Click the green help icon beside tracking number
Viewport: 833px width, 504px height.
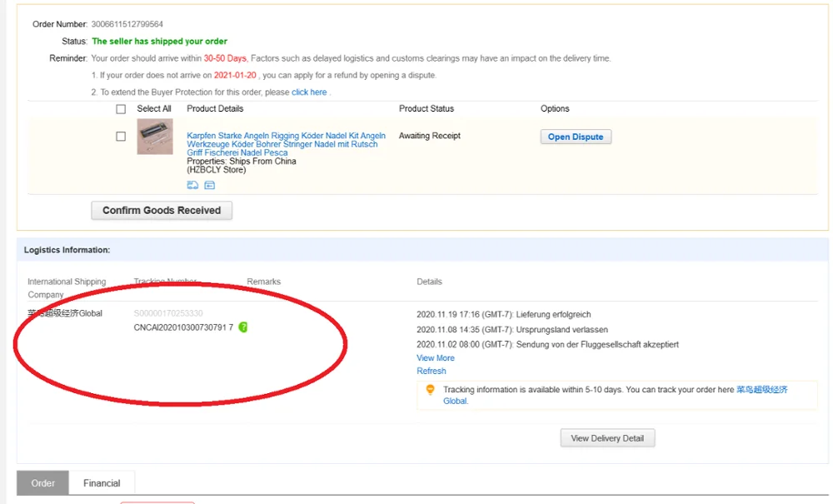tap(243, 327)
